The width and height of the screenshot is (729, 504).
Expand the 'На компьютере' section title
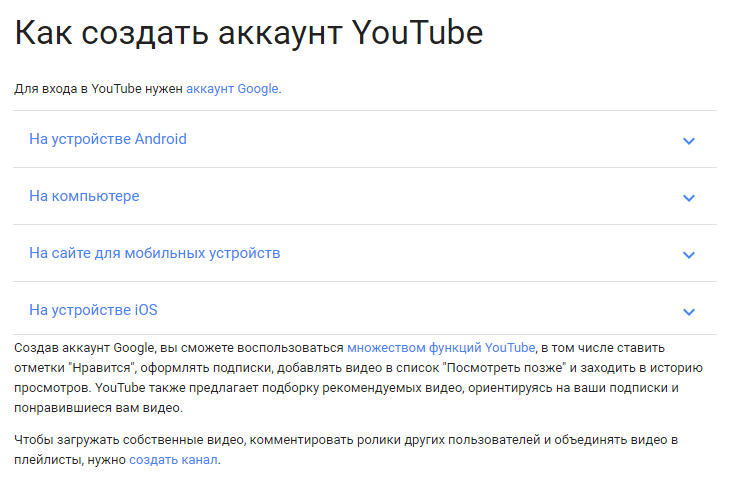point(84,196)
